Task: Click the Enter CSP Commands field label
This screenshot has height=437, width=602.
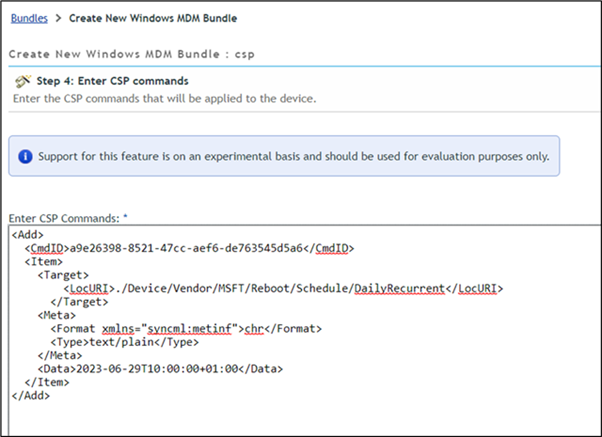Action: 64,217
